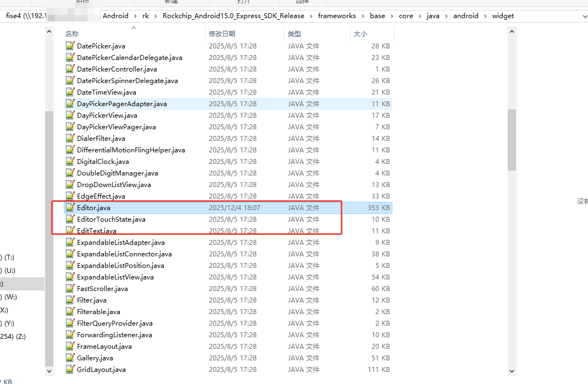Open the chevron after java in path
The width and height of the screenshot is (588, 384).
(x=446, y=16)
